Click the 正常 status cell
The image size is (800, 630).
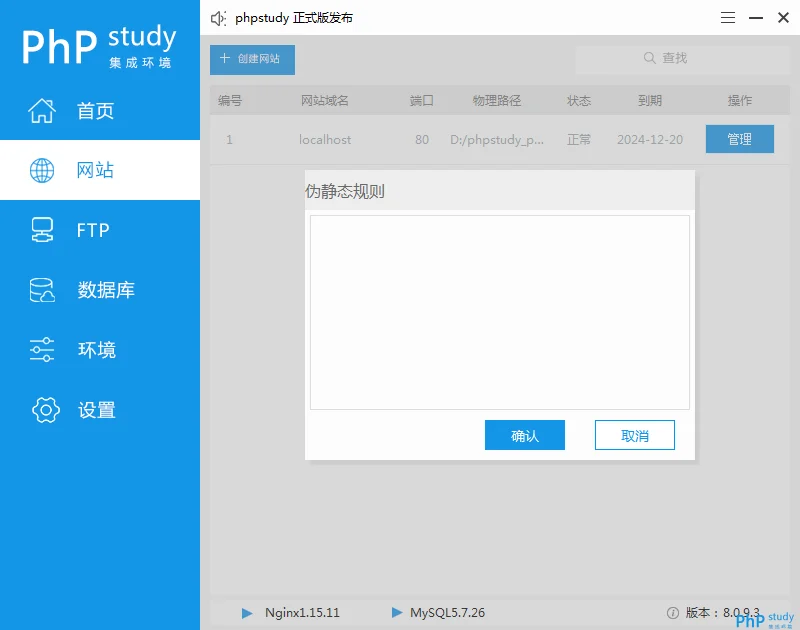click(x=579, y=140)
